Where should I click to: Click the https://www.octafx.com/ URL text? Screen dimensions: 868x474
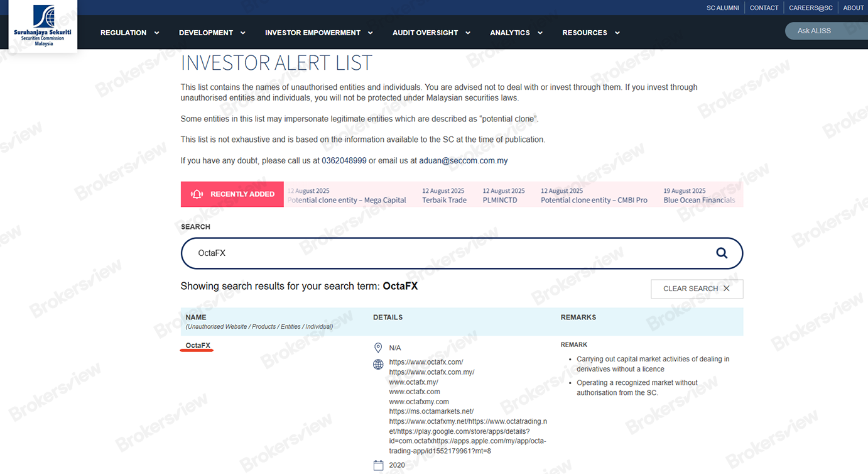[x=426, y=362]
